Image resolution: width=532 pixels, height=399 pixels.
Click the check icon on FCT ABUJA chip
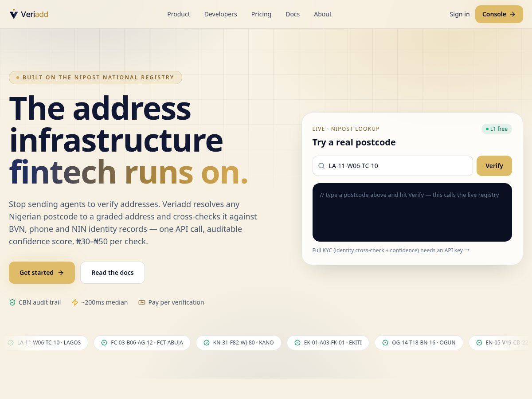104,343
